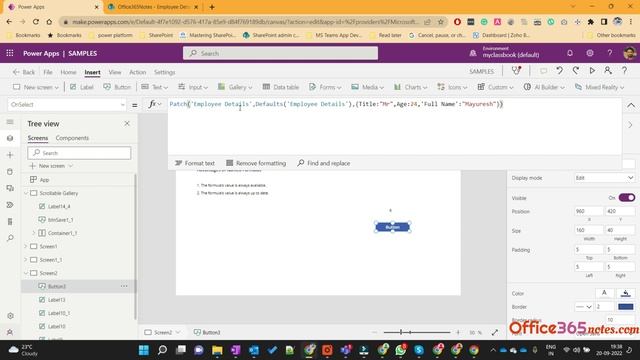
Task: Pick the border color swatch
Action: click(x=626, y=307)
